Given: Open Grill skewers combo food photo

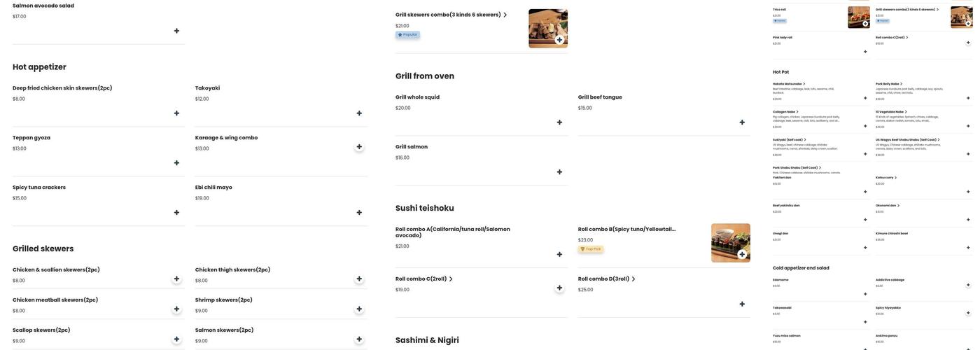Looking at the screenshot, I should [x=548, y=29].
